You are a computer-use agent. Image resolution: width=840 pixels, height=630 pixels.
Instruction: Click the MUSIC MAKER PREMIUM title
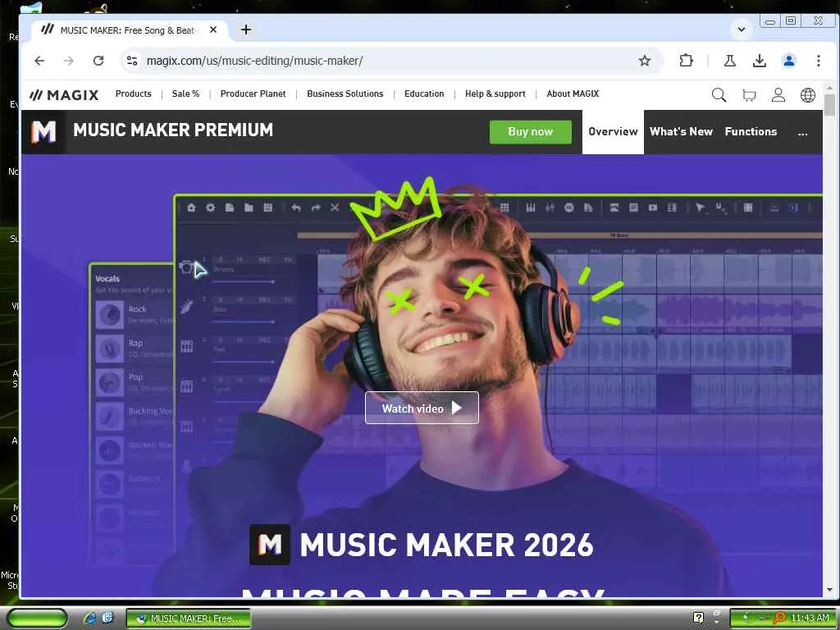[173, 130]
